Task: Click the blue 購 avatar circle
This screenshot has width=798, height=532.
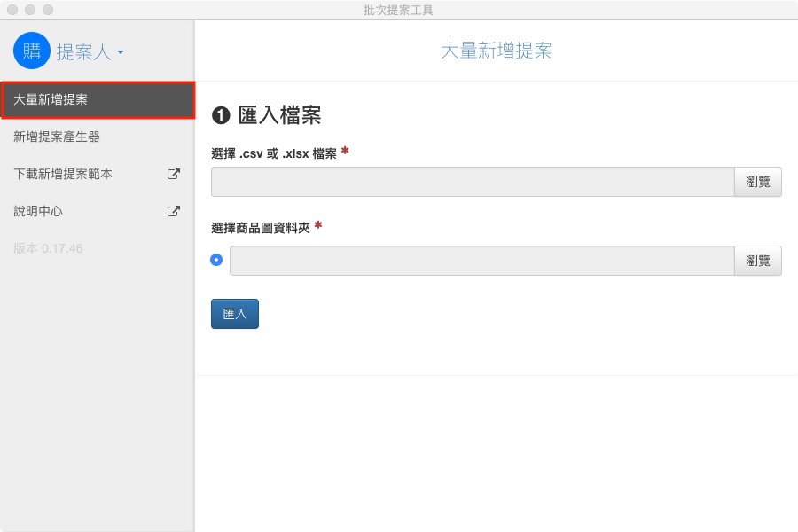Action: click(x=32, y=51)
